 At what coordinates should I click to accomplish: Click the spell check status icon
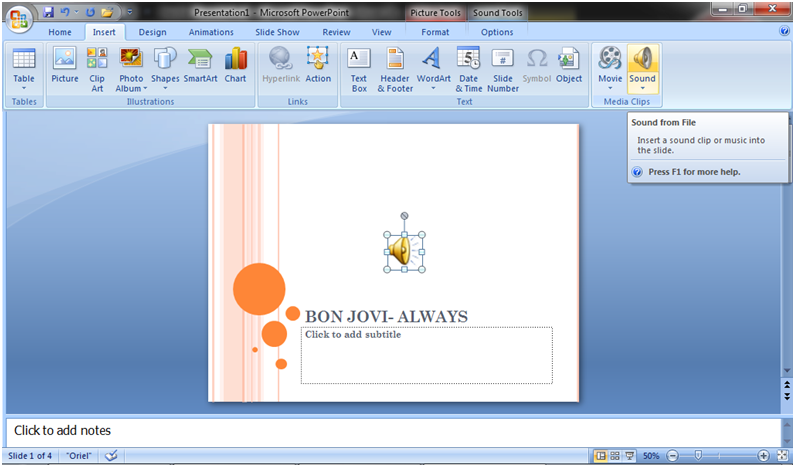pos(111,455)
